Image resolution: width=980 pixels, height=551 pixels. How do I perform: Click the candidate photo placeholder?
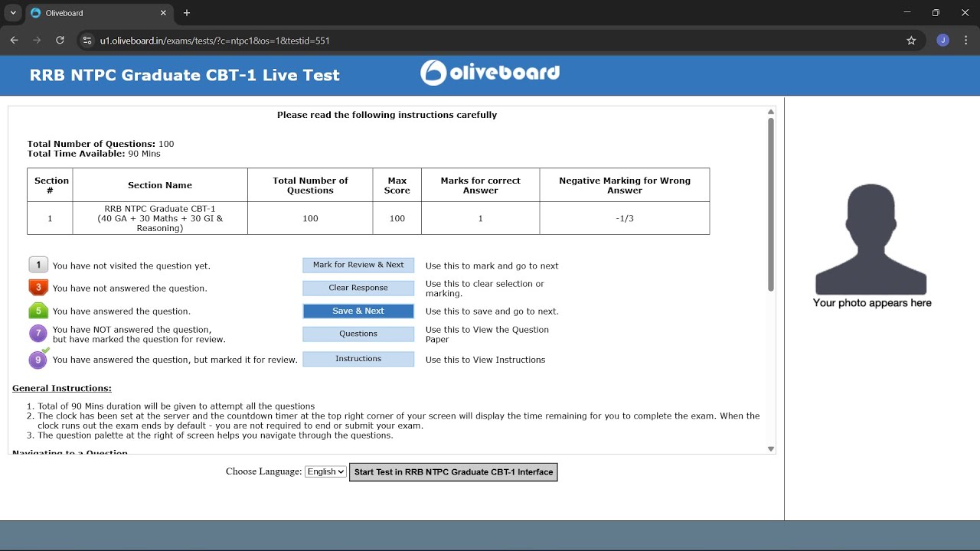tap(871, 240)
